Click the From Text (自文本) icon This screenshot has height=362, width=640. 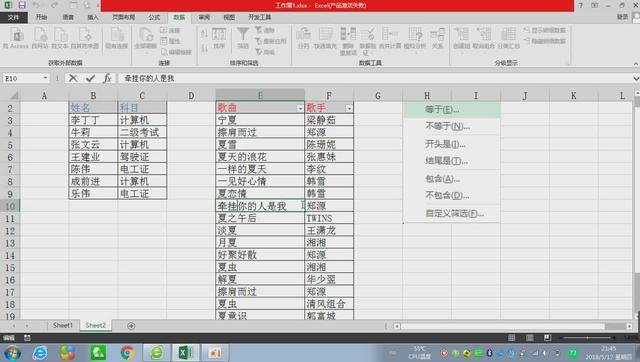tap(60, 38)
